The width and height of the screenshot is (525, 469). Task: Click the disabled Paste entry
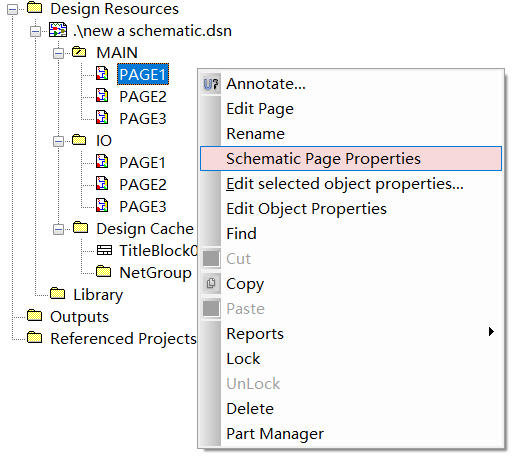click(x=245, y=309)
